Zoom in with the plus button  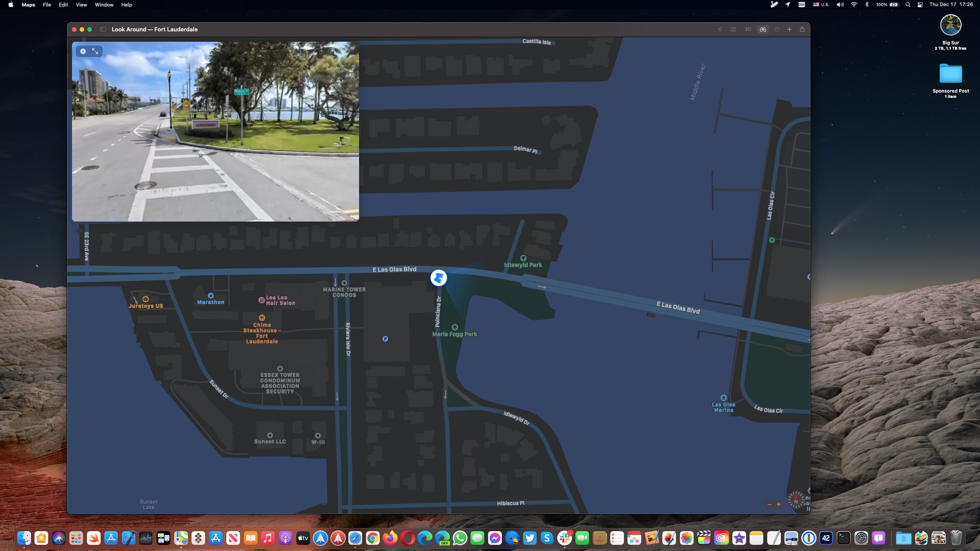coord(779,504)
